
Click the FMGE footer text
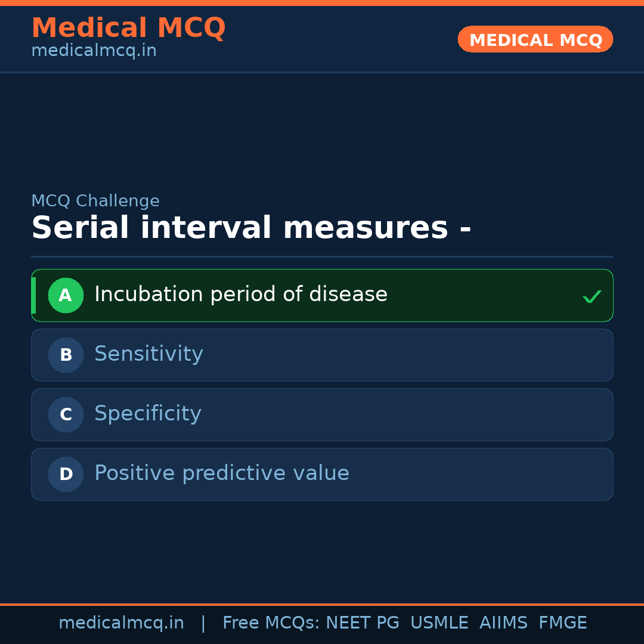coord(562,623)
